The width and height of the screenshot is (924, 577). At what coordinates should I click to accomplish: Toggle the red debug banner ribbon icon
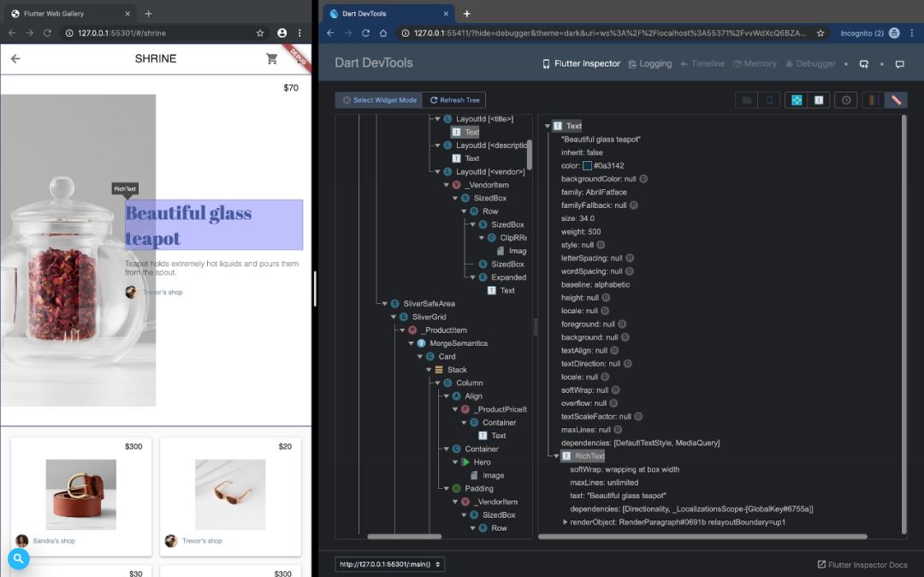tap(896, 100)
